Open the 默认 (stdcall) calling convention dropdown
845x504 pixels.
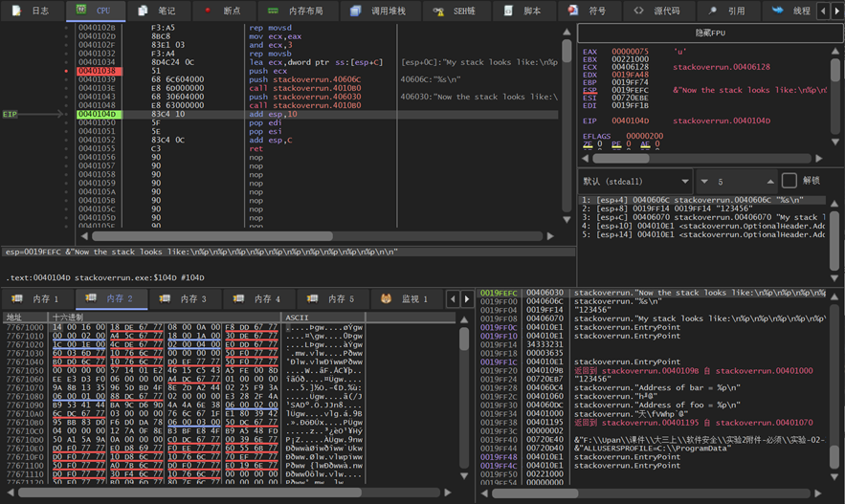pos(635,181)
